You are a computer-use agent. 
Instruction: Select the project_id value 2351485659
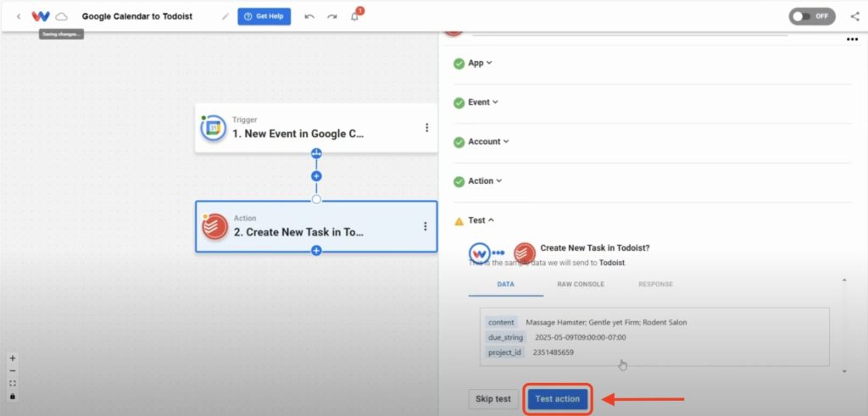[553, 352]
